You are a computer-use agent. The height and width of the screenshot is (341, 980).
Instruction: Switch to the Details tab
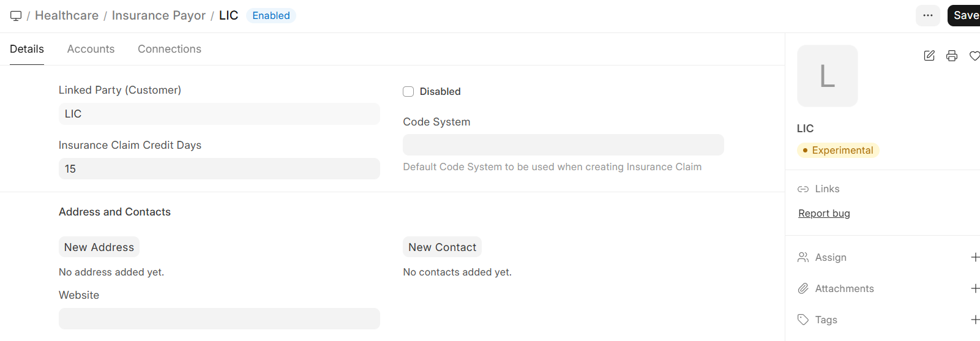click(27, 49)
